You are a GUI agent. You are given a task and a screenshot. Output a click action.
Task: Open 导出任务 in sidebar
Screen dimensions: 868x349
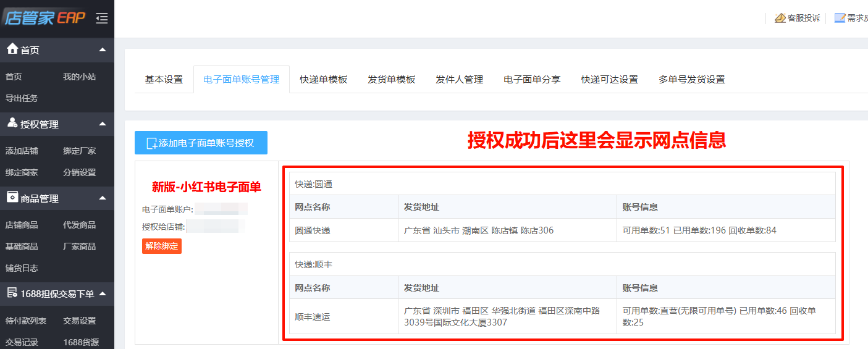(x=22, y=98)
